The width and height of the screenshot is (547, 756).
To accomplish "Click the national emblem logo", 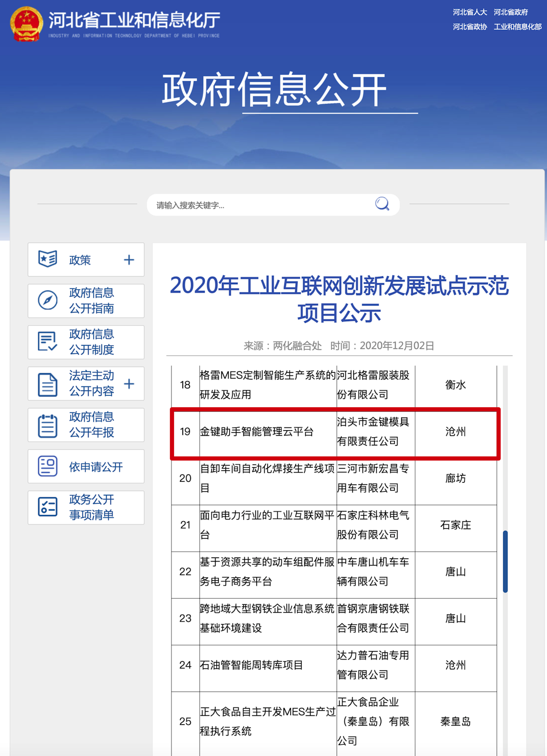I will pos(26,23).
